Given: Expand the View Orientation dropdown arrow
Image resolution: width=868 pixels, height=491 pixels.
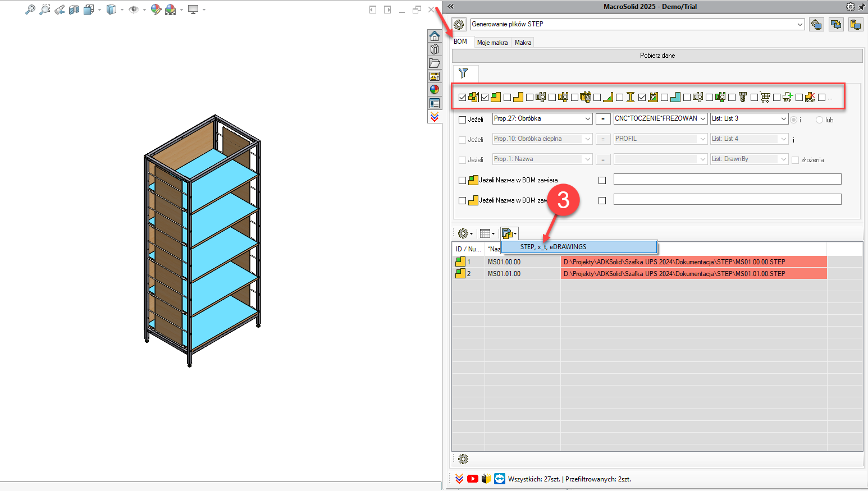Looking at the screenshot, I should click(99, 10).
